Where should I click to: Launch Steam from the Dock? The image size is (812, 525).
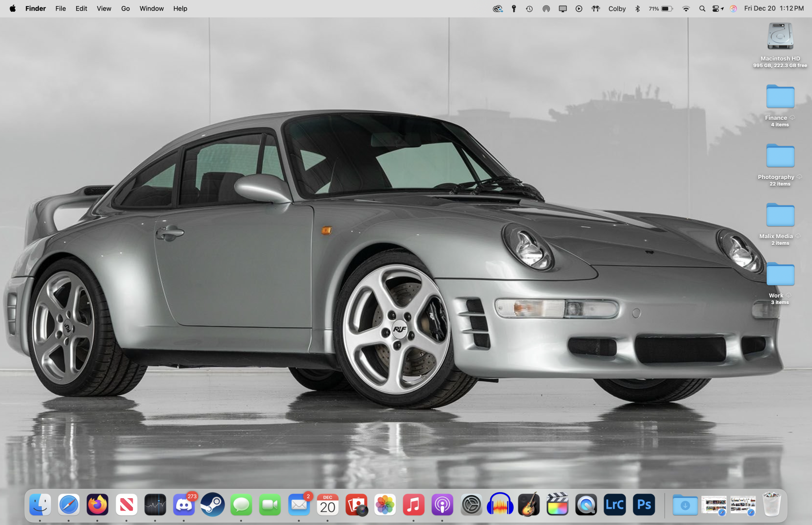[212, 505]
